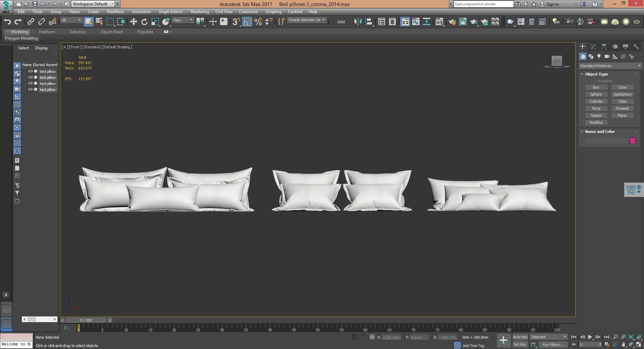Open the 'Selected' key filter dropdown

click(548, 337)
